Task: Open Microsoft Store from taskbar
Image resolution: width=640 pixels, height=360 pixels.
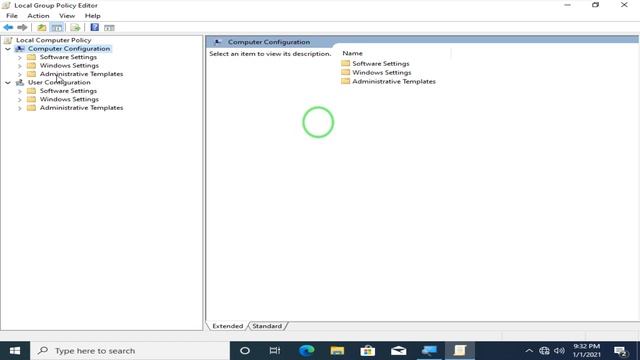Action: click(368, 351)
